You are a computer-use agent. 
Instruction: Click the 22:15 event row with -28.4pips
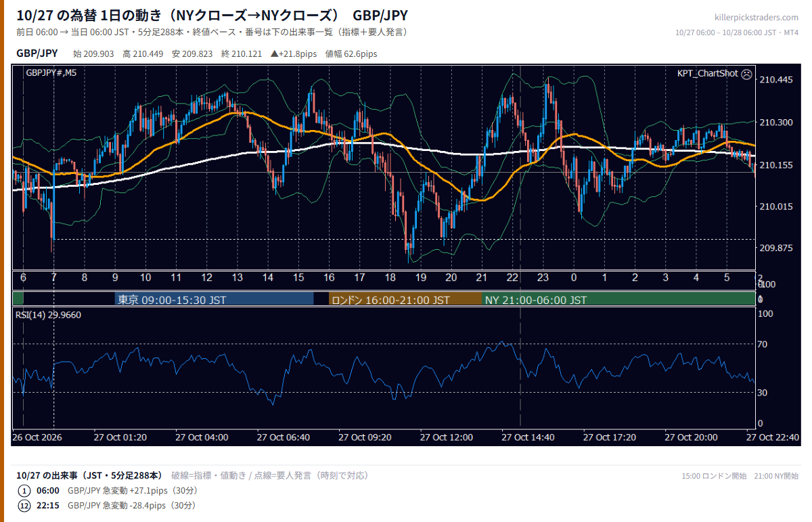click(106, 506)
